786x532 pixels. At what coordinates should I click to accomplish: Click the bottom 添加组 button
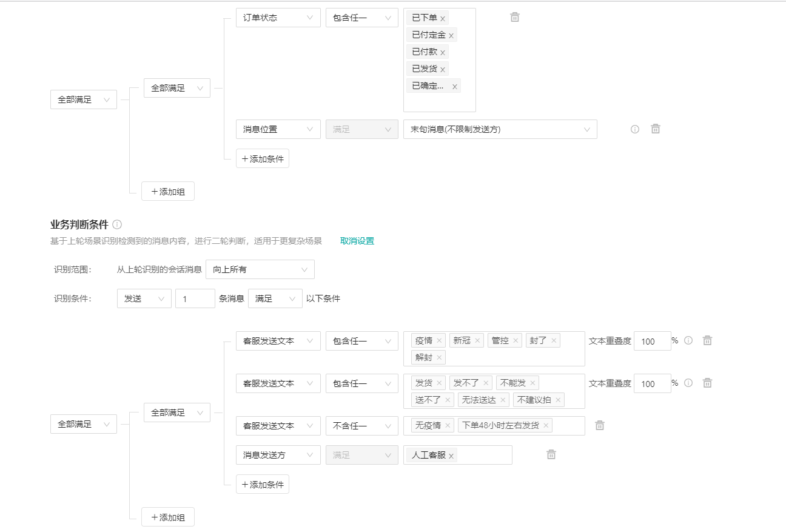tap(168, 517)
